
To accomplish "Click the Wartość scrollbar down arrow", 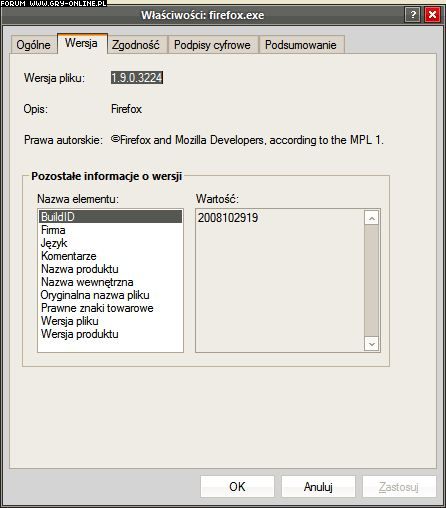I will click(372, 344).
